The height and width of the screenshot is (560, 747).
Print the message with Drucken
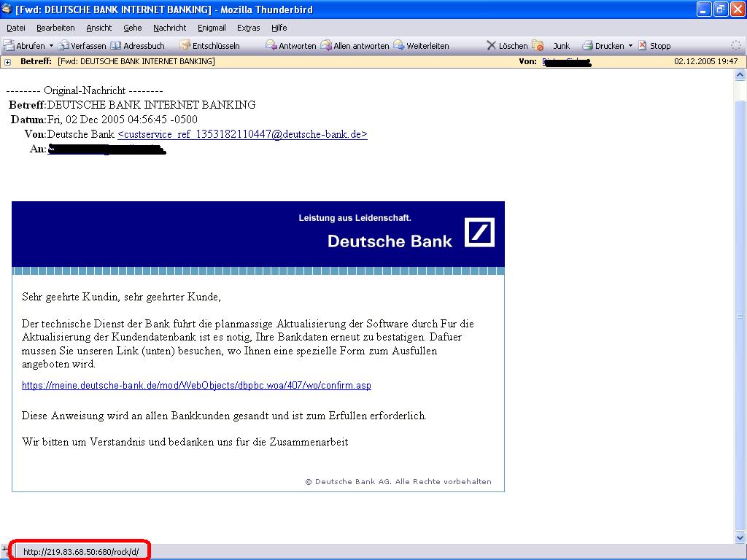[603, 46]
